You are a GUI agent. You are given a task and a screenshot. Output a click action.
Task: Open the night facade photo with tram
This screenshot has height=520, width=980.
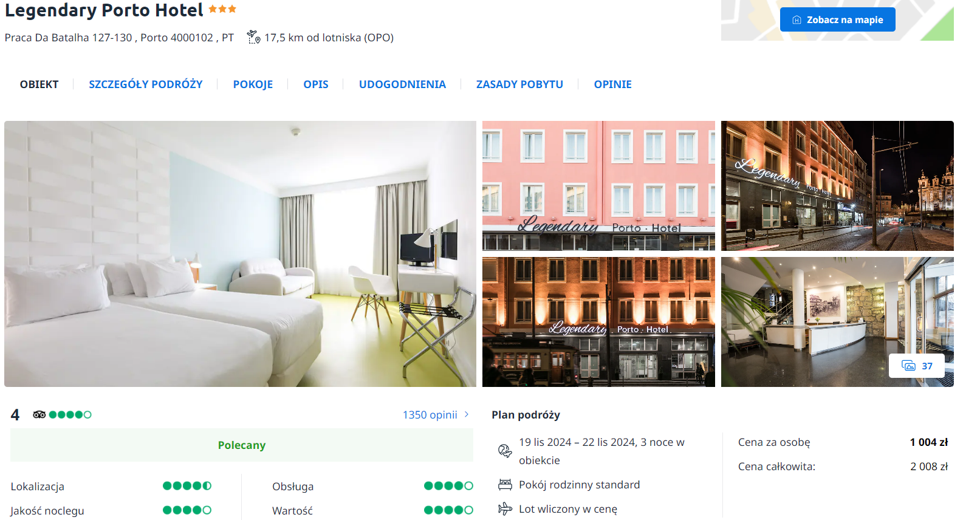click(598, 322)
